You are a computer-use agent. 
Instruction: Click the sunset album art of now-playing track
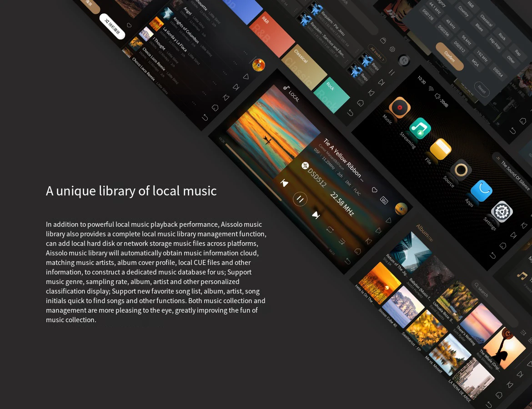(273, 132)
